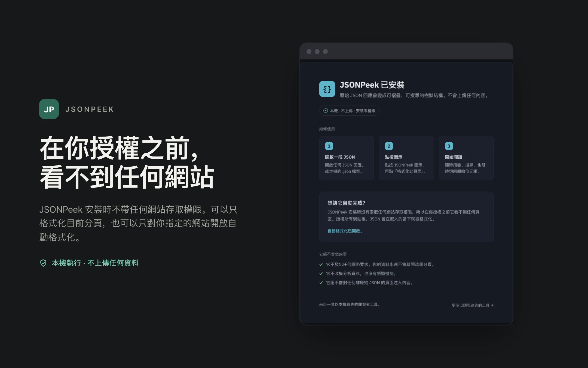This screenshot has height=368, width=588.
Task: Click the headline 在你授權之前
Action: (119, 148)
